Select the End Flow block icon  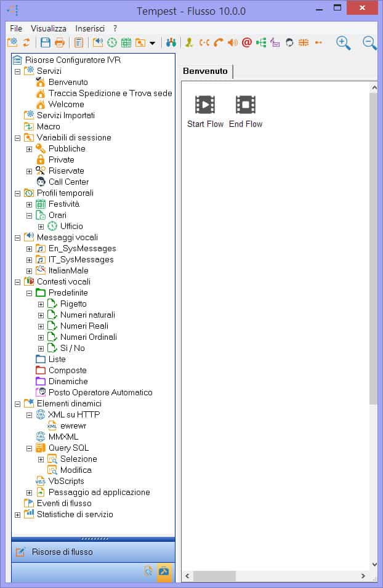tap(245, 105)
